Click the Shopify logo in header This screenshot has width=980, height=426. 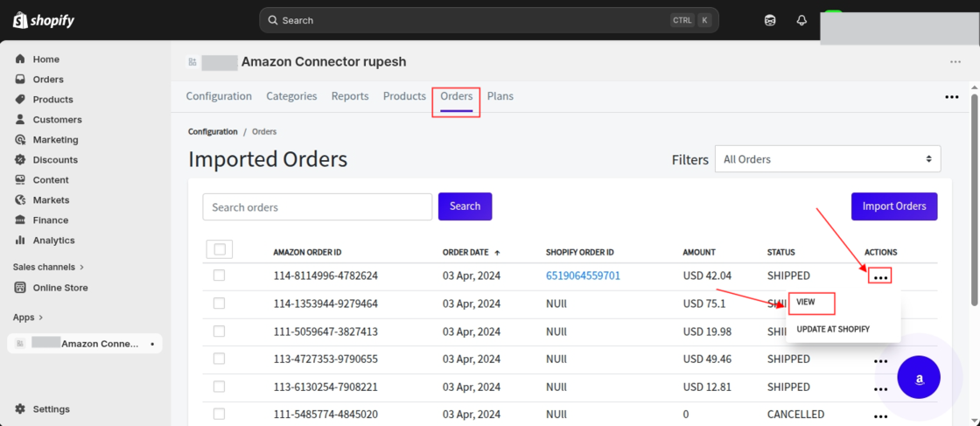point(45,20)
